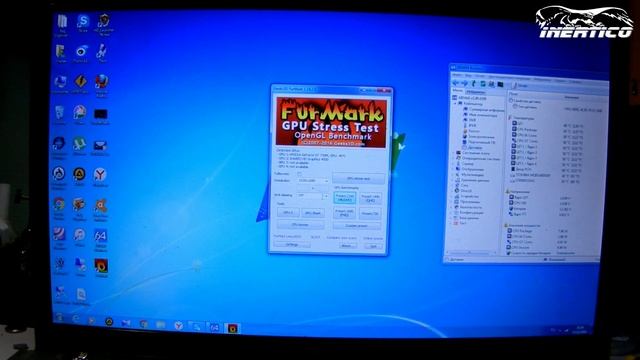Screen dimensions: 640x360
Task: Select Мультимедиа in AIDA64 tree
Action: pyautogui.click(x=470, y=175)
